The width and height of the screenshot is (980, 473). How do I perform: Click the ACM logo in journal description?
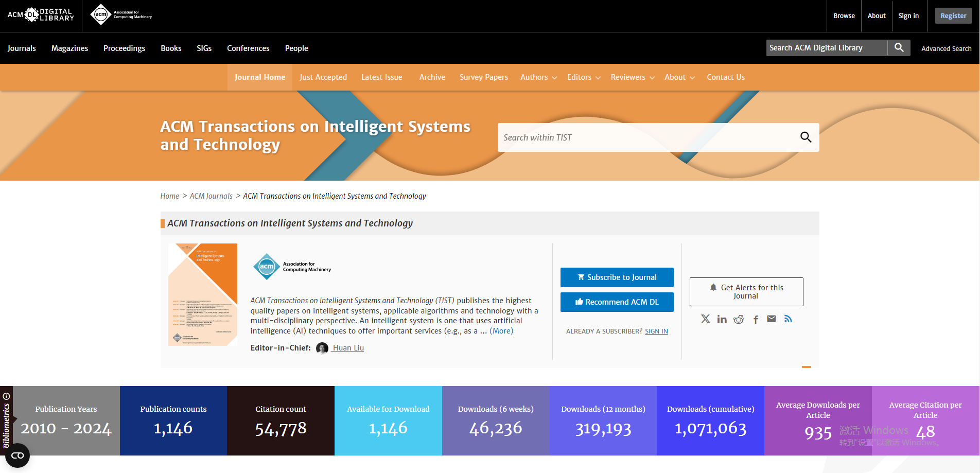[x=292, y=267]
